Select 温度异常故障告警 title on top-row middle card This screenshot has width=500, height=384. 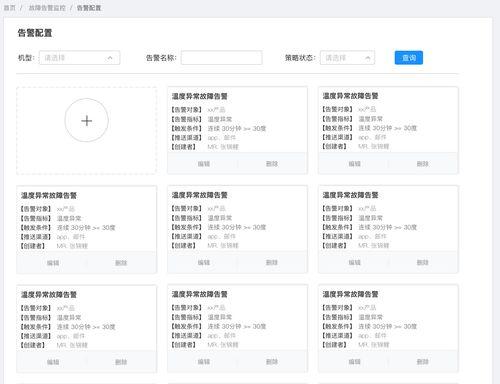click(199, 96)
